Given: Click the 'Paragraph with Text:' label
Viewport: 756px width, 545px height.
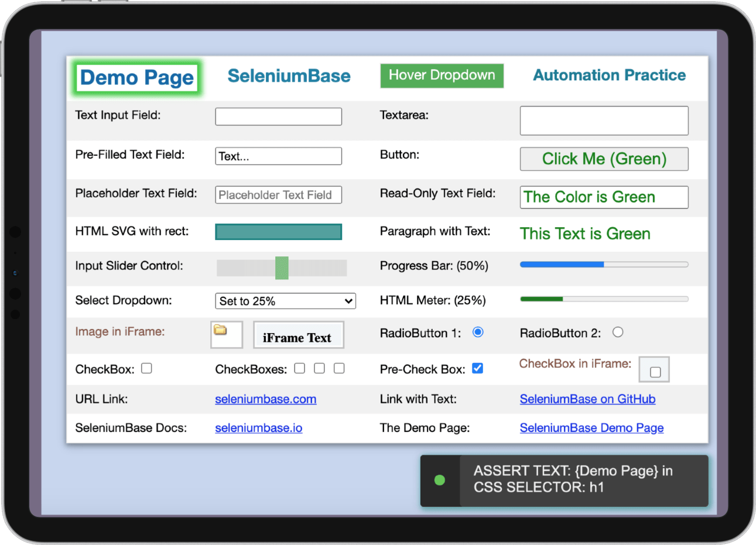Looking at the screenshot, I should [435, 231].
